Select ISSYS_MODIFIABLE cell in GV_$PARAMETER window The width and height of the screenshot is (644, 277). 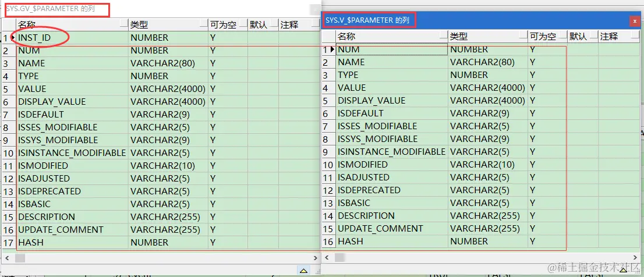coord(72,140)
